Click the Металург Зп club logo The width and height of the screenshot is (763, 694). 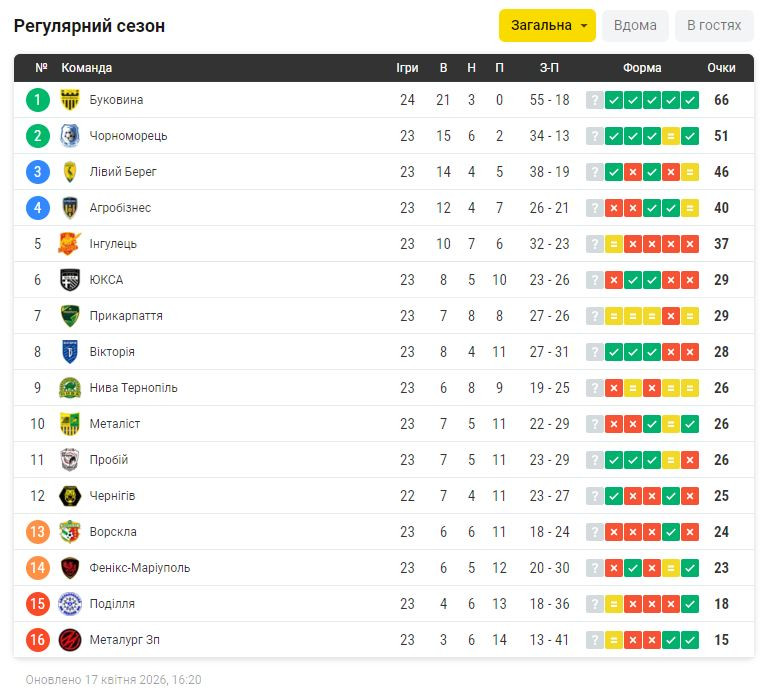[x=70, y=640]
